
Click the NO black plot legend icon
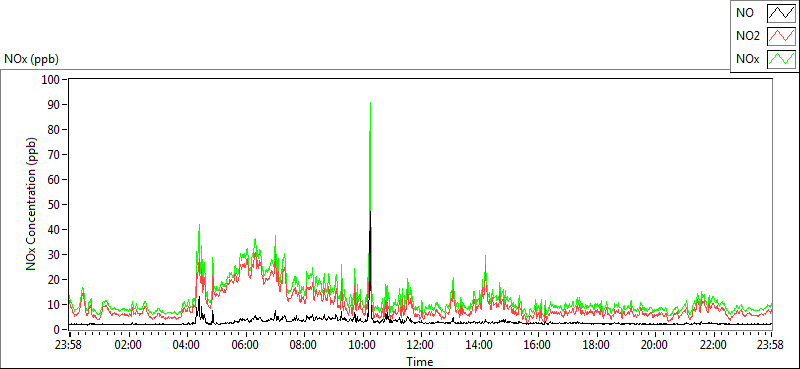782,13
